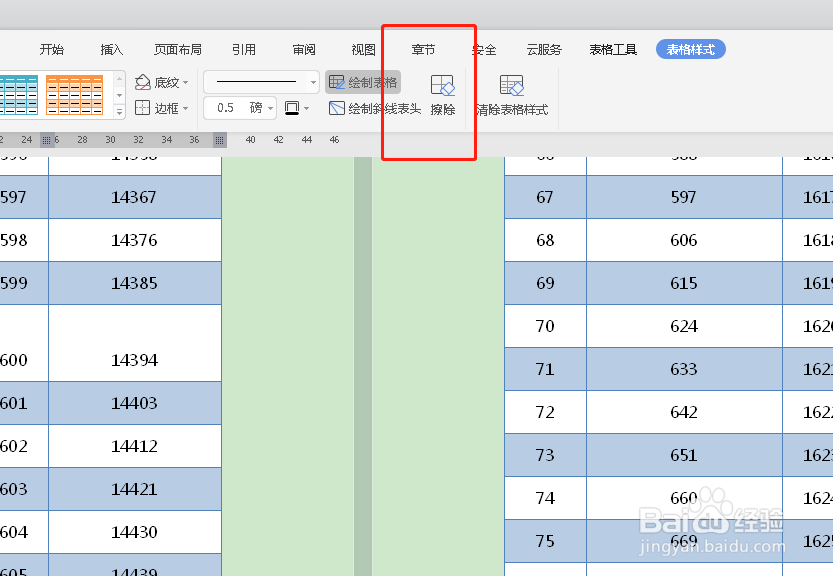The height and width of the screenshot is (576, 833).
Task: Open the 视图 tab
Action: tap(364, 50)
